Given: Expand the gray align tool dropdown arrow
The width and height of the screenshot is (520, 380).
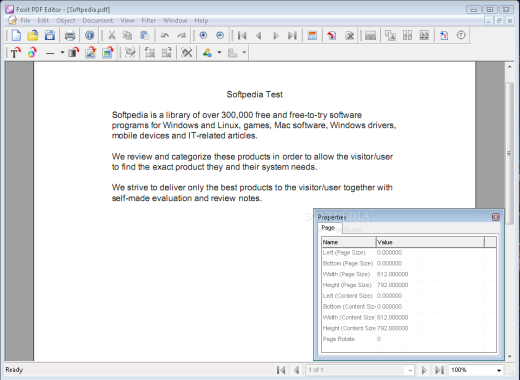Looking at the screenshot, I should pyautogui.click(x=244, y=53).
